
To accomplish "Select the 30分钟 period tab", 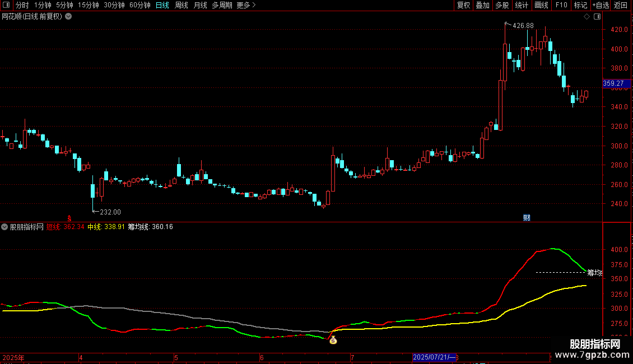I will [x=114, y=5].
